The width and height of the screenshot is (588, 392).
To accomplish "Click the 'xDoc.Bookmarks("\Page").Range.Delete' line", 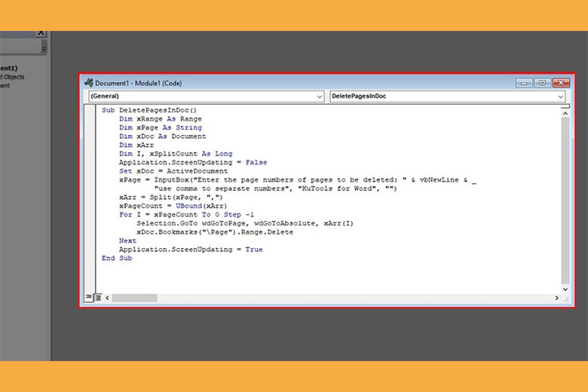I will 215,232.
